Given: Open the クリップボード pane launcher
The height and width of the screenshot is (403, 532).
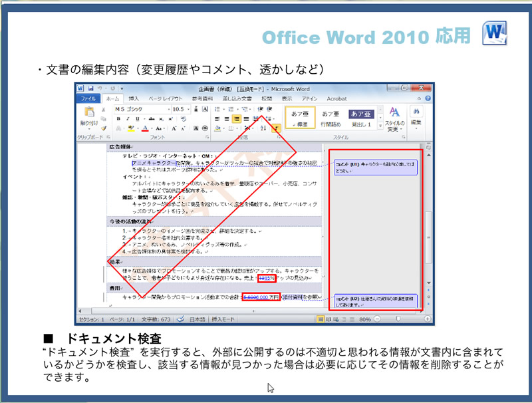Looking at the screenshot, I should pyautogui.click(x=108, y=137).
